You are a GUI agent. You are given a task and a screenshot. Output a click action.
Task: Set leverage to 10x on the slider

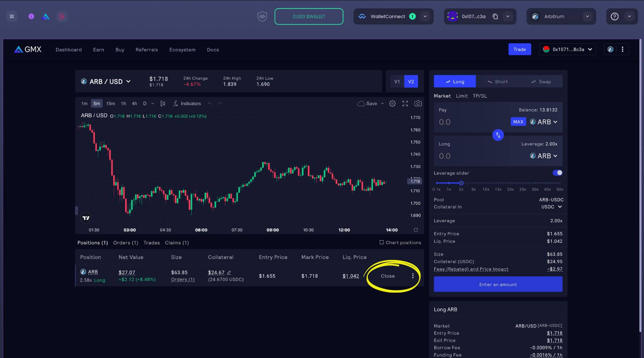click(486, 183)
